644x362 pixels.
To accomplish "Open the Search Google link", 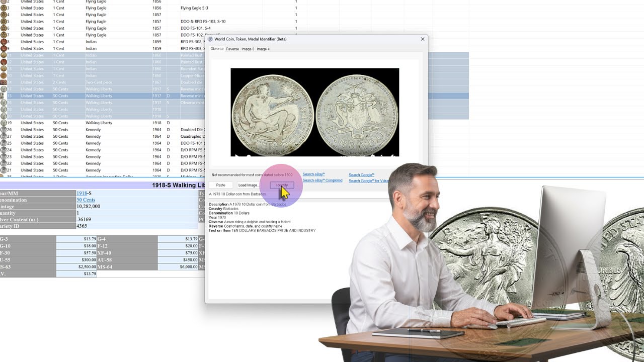I will (x=361, y=175).
